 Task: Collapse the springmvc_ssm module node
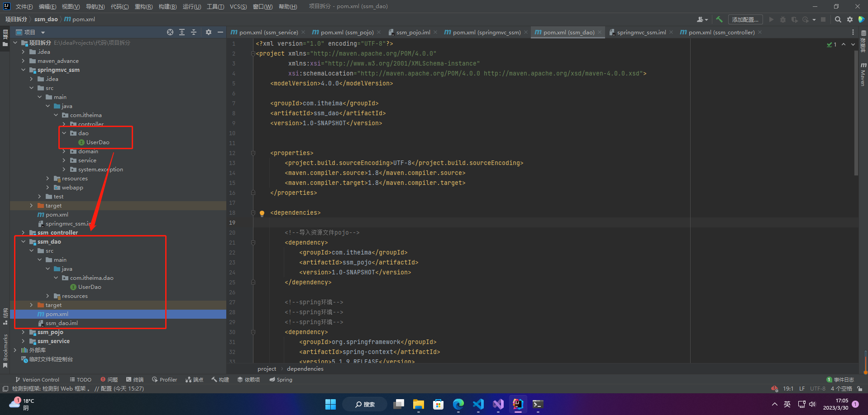[24, 70]
